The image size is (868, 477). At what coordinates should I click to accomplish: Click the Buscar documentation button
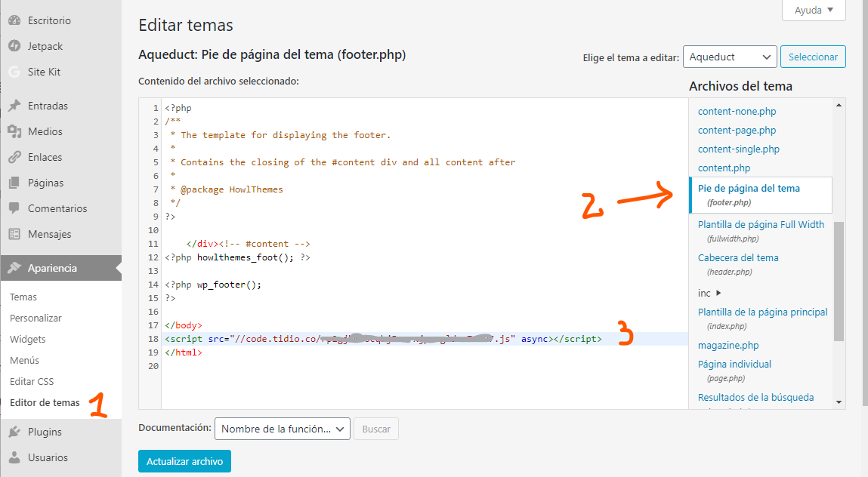tap(376, 429)
